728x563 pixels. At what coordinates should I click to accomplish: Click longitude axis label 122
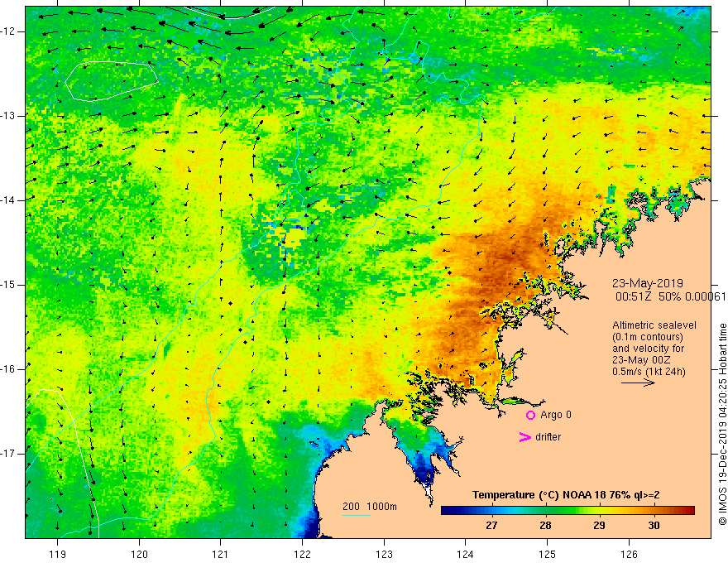pyautogui.click(x=302, y=554)
